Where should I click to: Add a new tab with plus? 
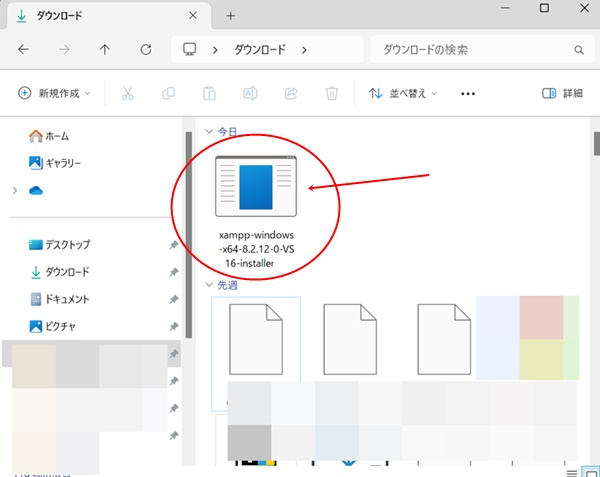[x=230, y=16]
